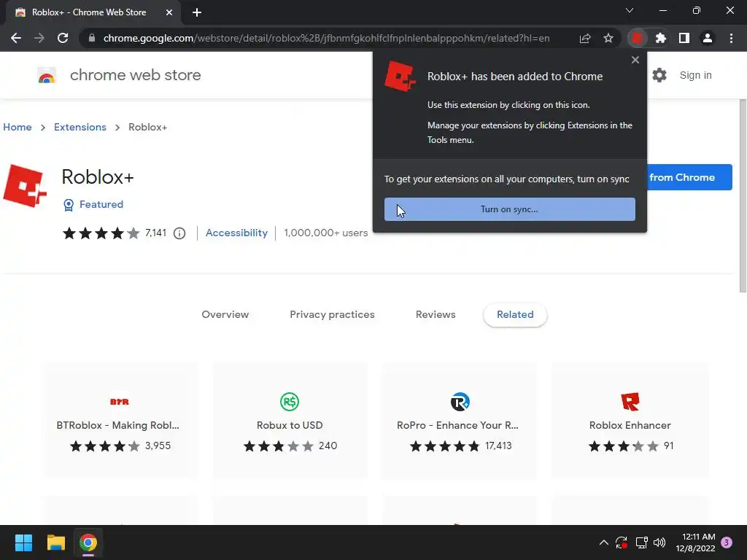Show hidden system tray icons
The width and height of the screenshot is (747, 560).
603,542
